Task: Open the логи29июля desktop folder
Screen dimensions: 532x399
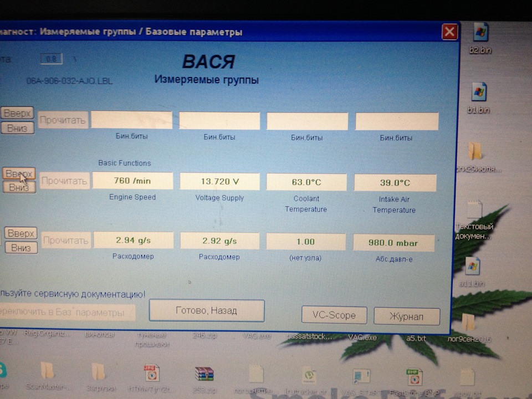Action: [x=475, y=150]
